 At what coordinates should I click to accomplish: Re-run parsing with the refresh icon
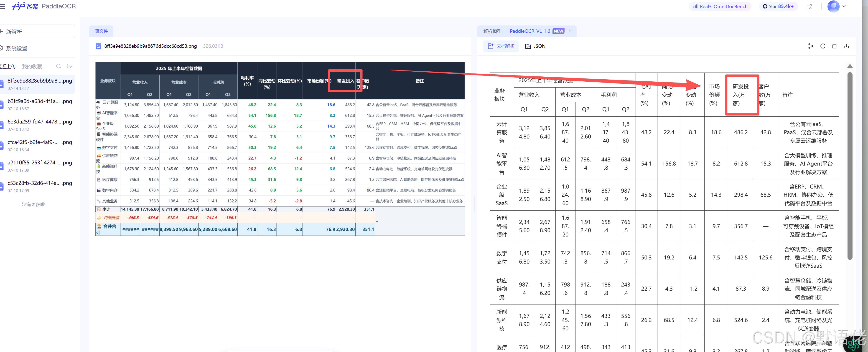point(822,46)
